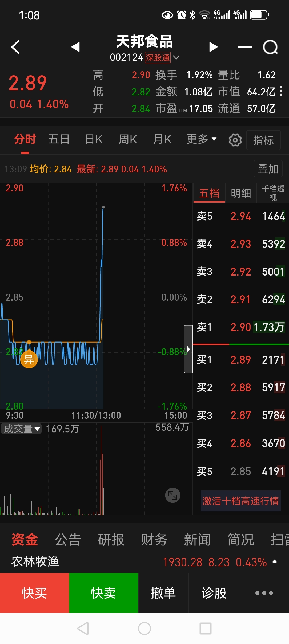Switch to 月K chart tab
Image resolution: width=289 pixels, height=644 pixels.
click(162, 139)
